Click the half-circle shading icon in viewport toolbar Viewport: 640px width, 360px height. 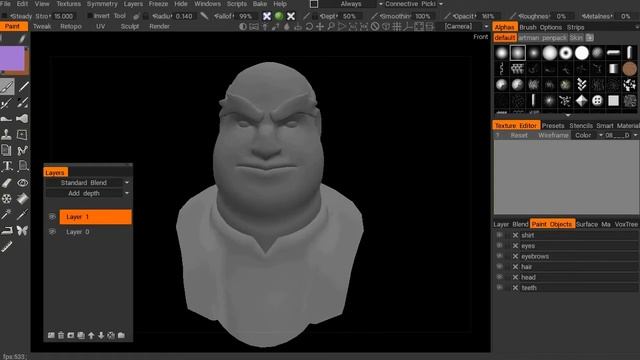click(x=243, y=27)
